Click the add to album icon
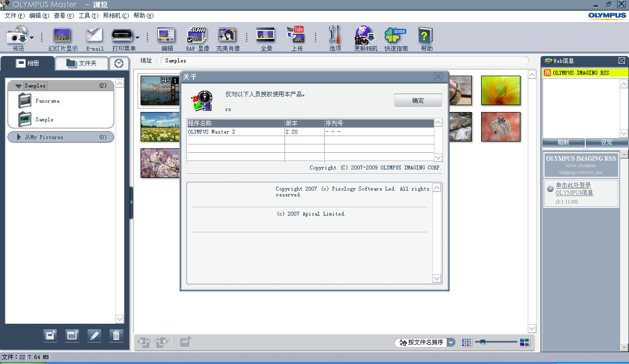Viewport: 629px width, 364px height. [x=185, y=341]
